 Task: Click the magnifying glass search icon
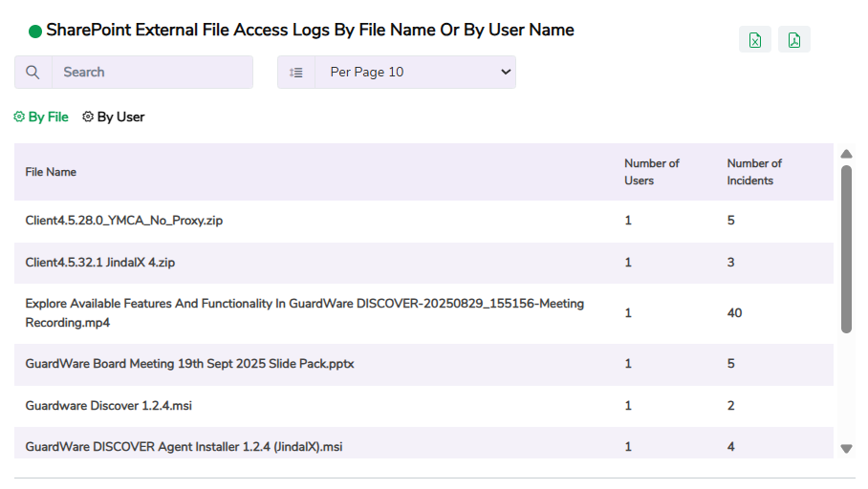[33, 73]
